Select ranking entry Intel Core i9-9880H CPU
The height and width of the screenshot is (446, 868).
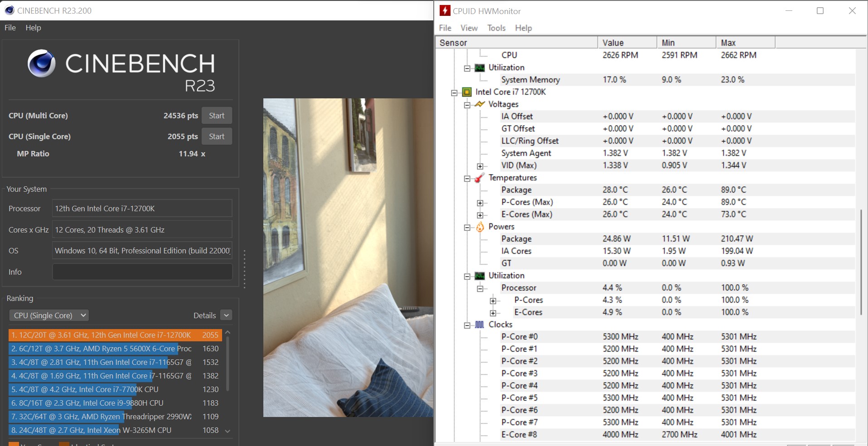115,403
